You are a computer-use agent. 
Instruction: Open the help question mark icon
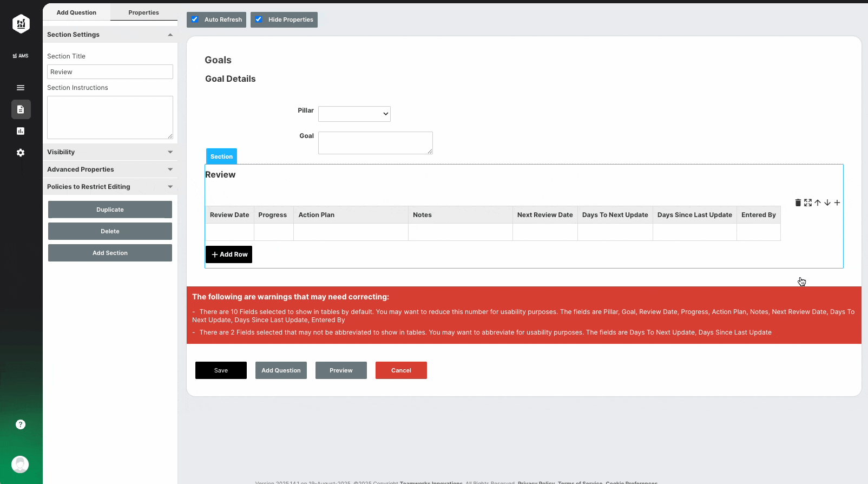tap(21, 424)
